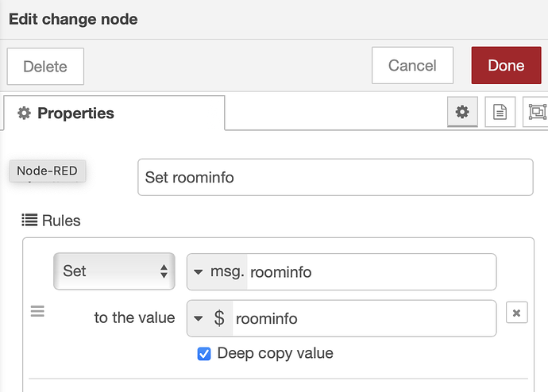The image size is (548, 392).
Task: Expand the $ value type selector arrow
Action: click(x=199, y=318)
